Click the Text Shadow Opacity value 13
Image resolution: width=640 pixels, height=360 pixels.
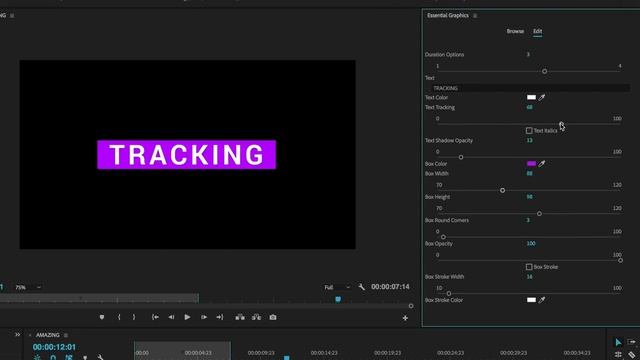coord(529,140)
